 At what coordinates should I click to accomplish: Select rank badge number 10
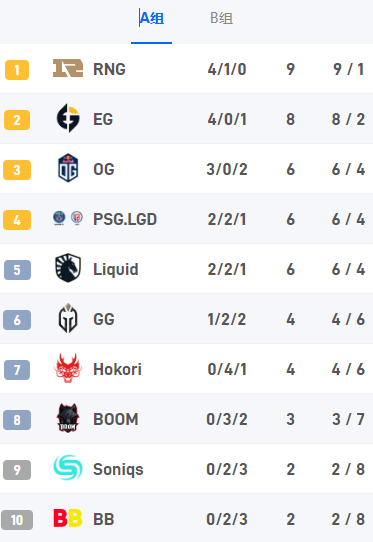point(17,520)
